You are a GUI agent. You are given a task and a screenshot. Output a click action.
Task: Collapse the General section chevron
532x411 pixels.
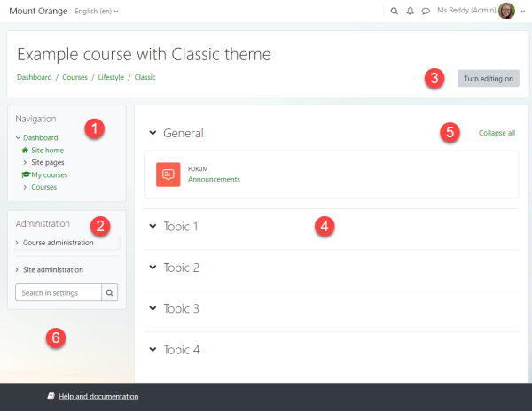[153, 134]
